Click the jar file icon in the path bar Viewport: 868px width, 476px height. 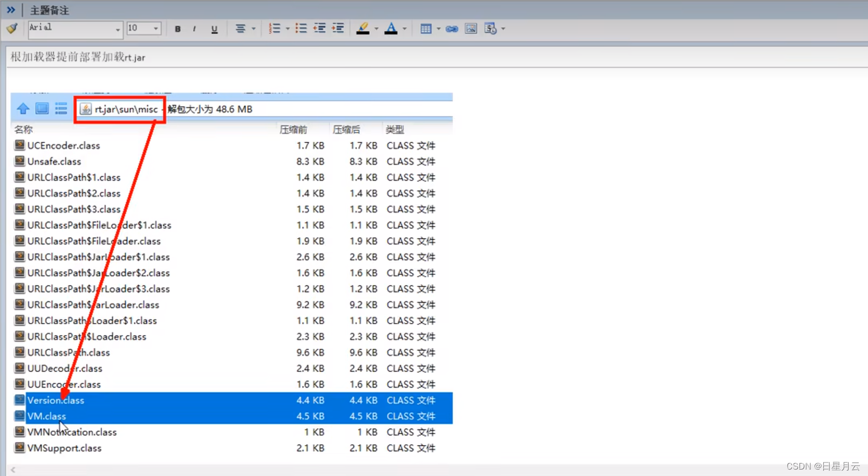(x=85, y=109)
